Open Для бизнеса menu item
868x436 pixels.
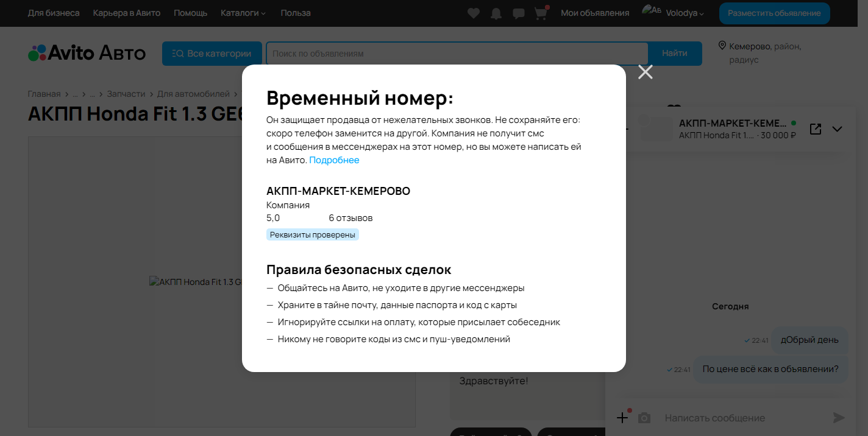[54, 13]
